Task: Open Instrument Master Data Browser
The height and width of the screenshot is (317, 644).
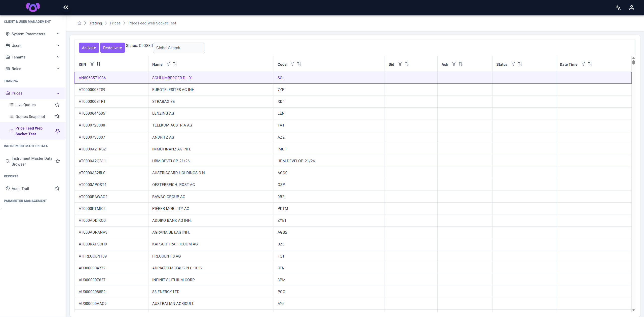Action: [x=32, y=161]
